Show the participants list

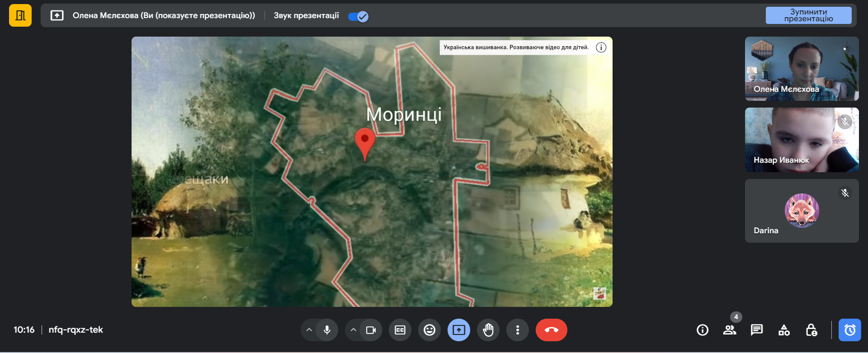click(730, 330)
